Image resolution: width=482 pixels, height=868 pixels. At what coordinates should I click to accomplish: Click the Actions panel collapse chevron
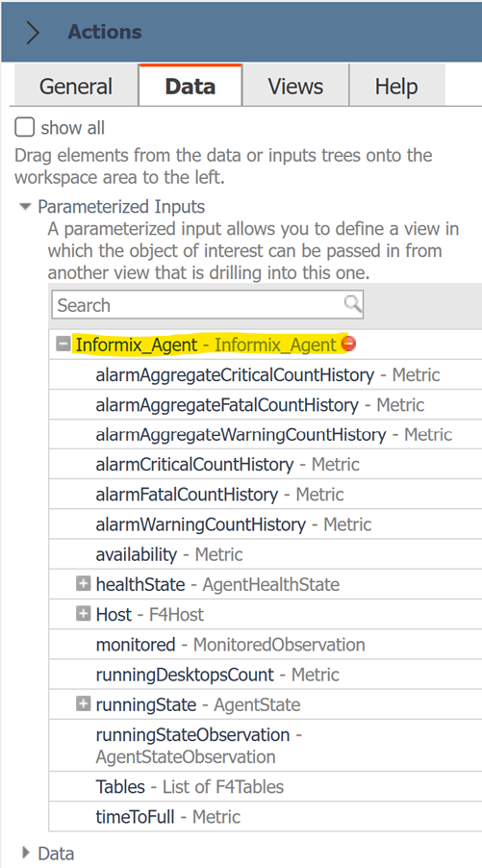click(34, 33)
